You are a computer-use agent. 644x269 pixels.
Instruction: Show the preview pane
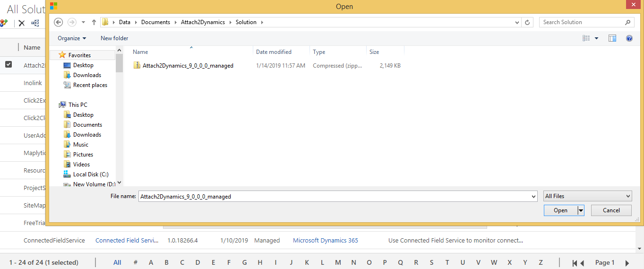coord(612,38)
